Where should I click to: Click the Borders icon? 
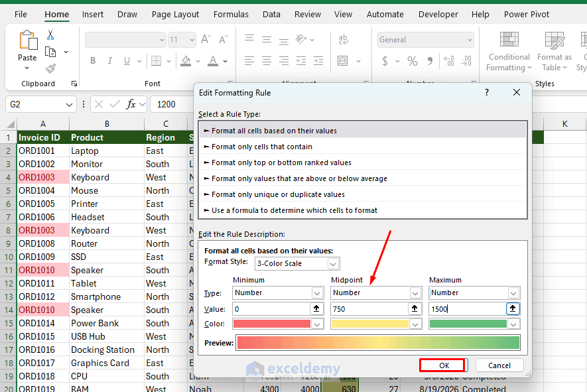point(156,60)
